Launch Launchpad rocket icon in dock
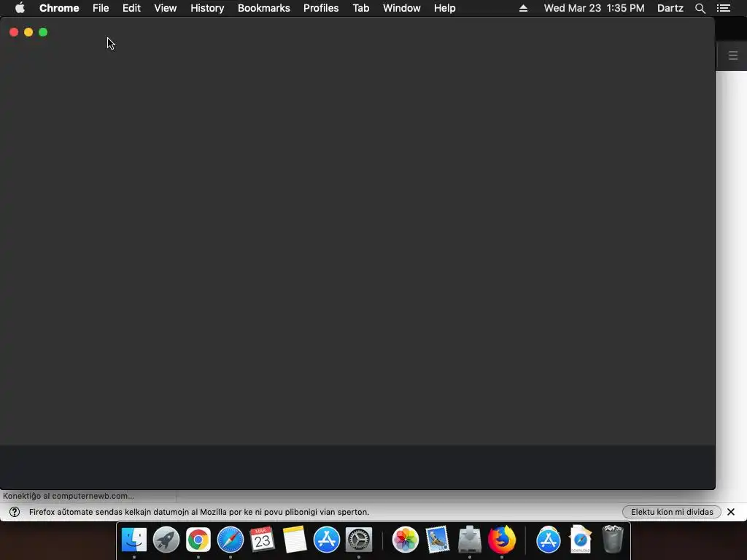 [166, 540]
